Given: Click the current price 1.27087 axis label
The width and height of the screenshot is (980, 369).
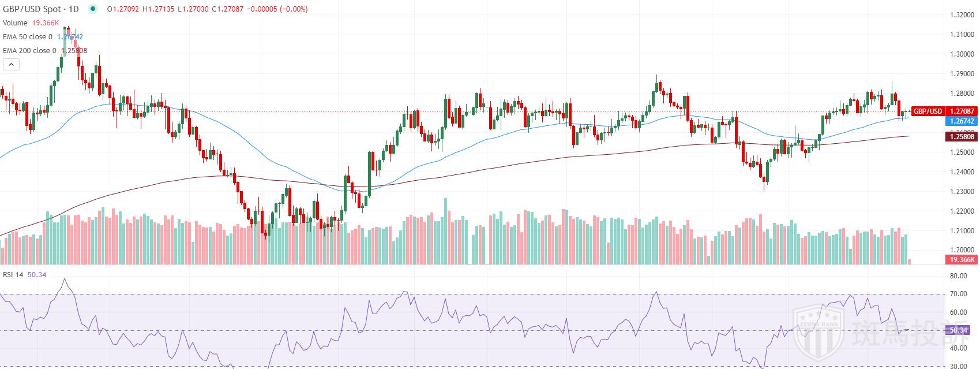Looking at the screenshot, I should click(962, 111).
